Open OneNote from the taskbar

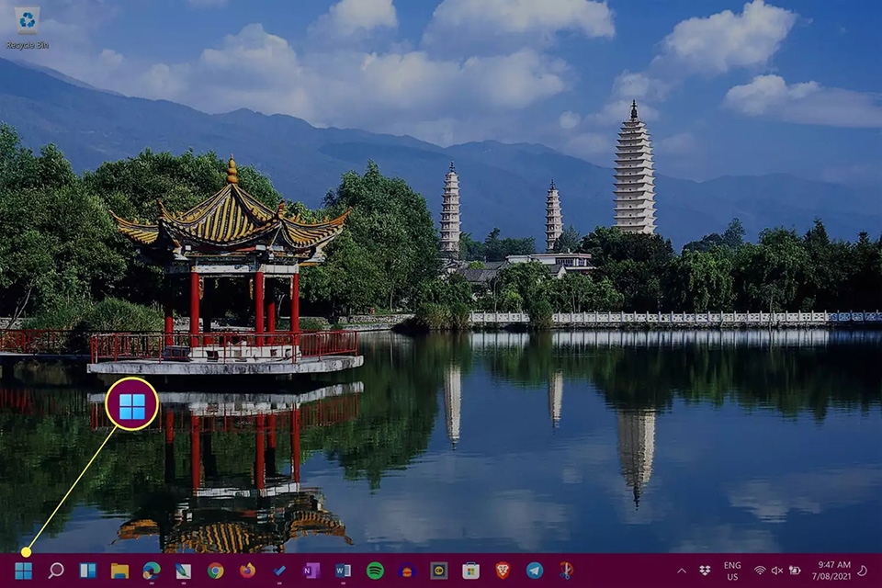[x=311, y=571]
